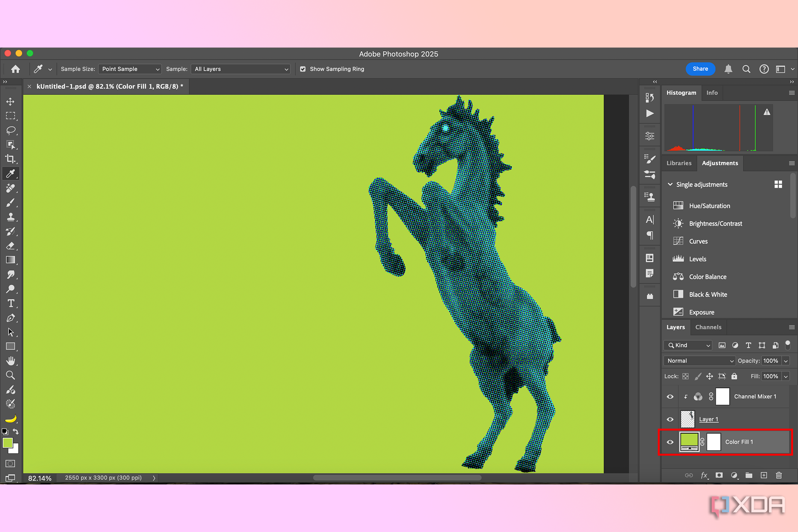798x532 pixels.
Task: Click the Color Fill 1 green thumbnail
Action: tap(689, 442)
